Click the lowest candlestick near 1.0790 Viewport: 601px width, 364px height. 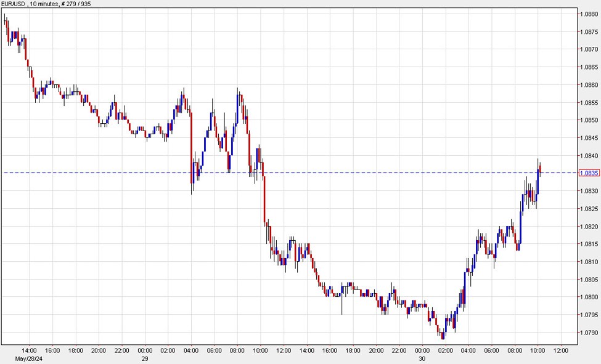[443, 334]
